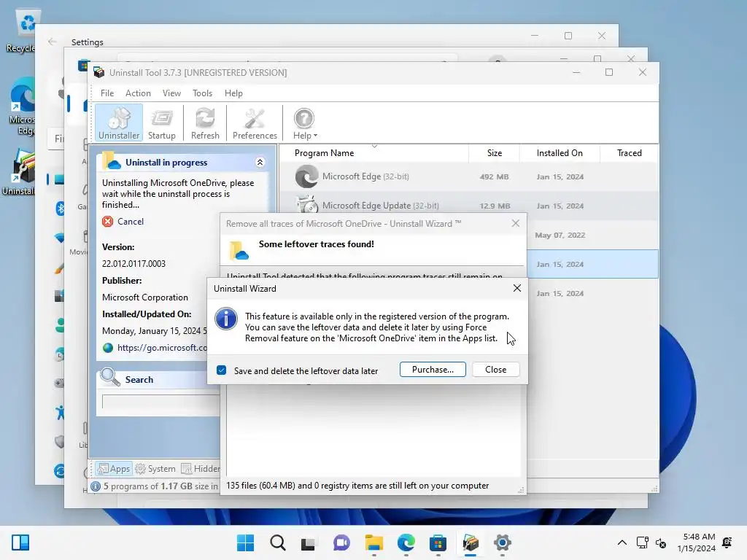Click the Microsoft Edge program icon

pyautogui.click(x=306, y=176)
